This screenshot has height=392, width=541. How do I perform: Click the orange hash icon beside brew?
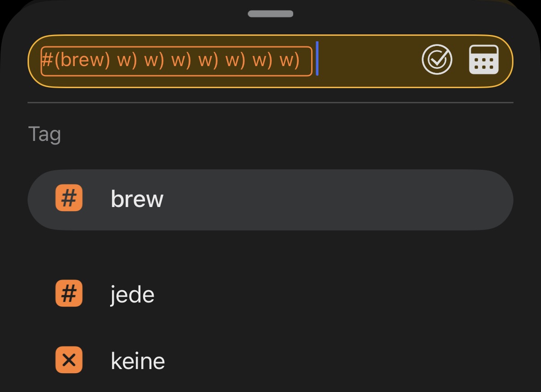(x=69, y=198)
